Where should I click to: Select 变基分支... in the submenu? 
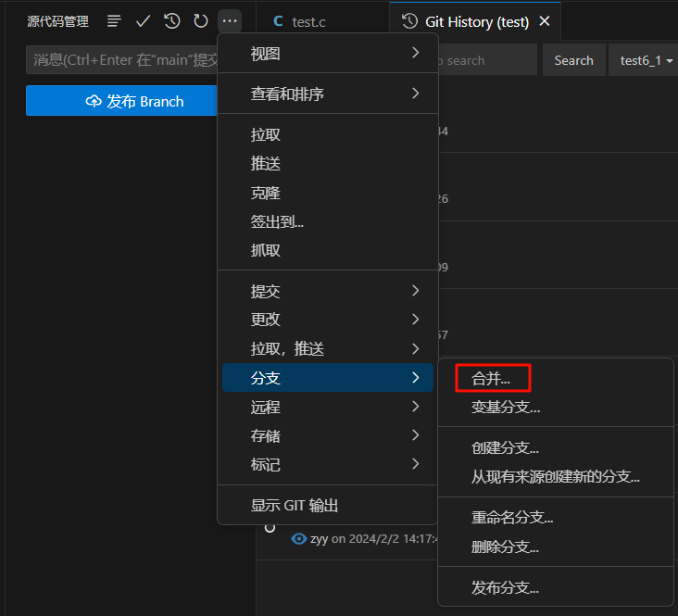[556, 407]
